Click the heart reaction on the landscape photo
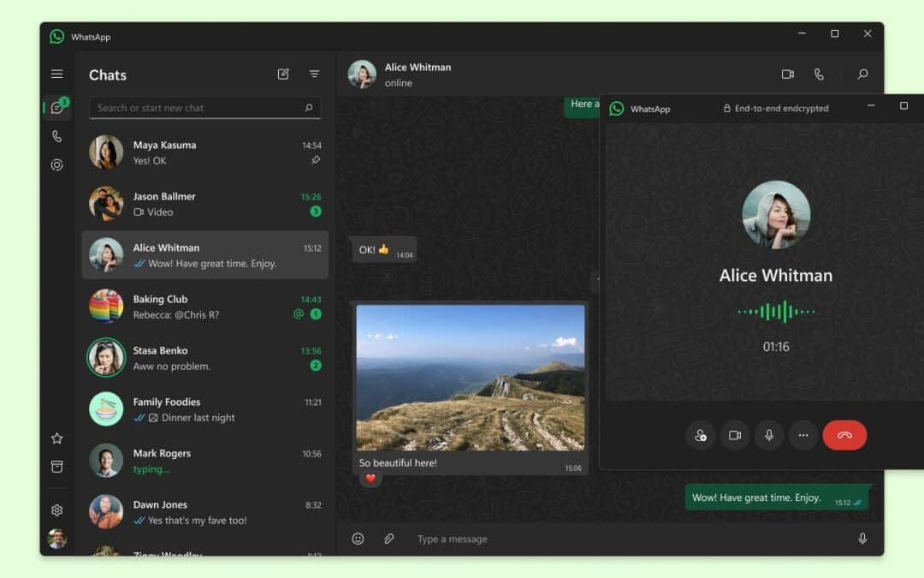 click(x=370, y=479)
